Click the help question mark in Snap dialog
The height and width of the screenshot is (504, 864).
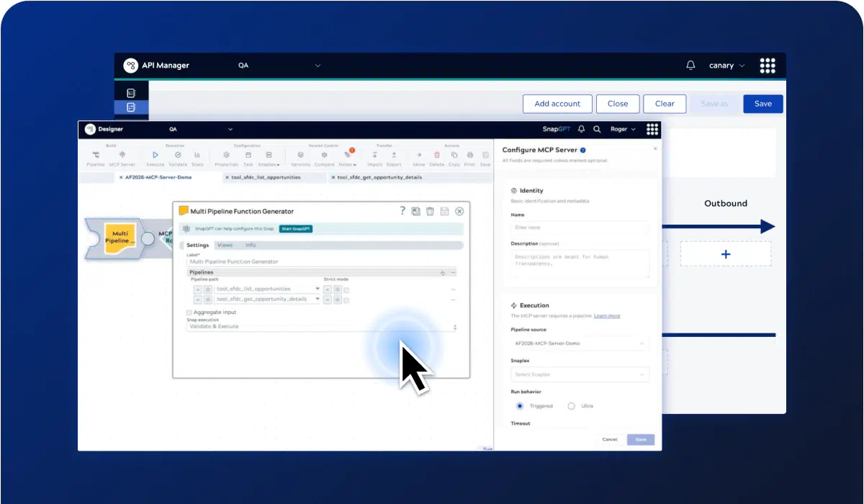pyautogui.click(x=402, y=211)
